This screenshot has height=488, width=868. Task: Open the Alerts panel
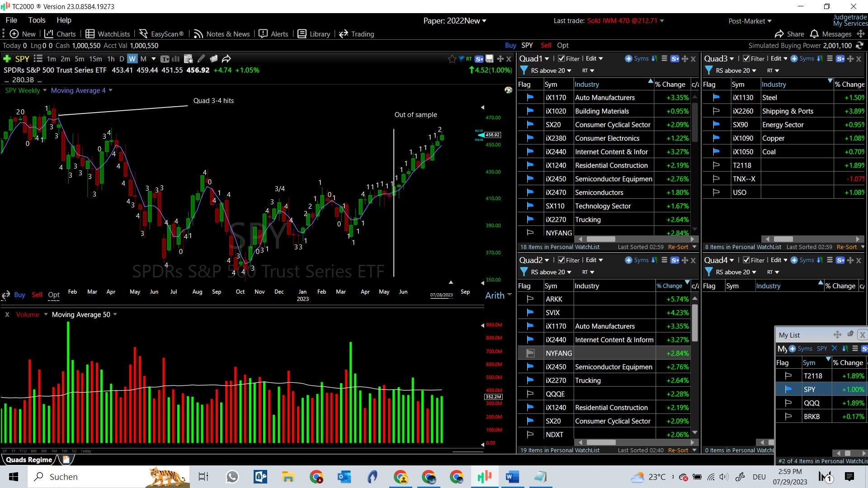[273, 34]
